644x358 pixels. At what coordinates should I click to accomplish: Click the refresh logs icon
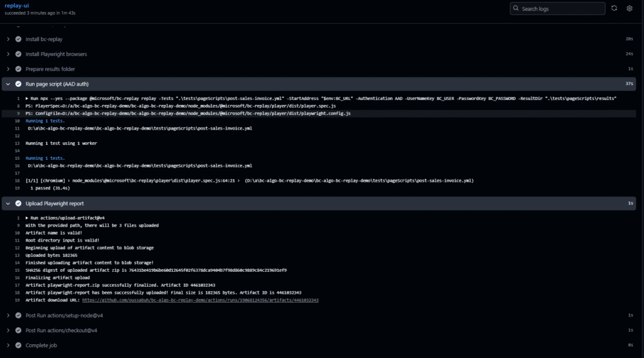tap(614, 8)
